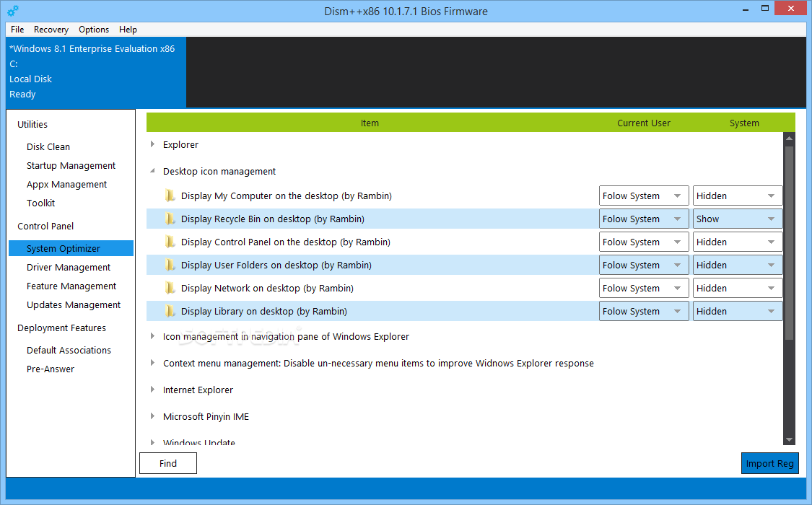Select Driver Management in sidebar
This screenshot has width=812, height=505.
69,267
